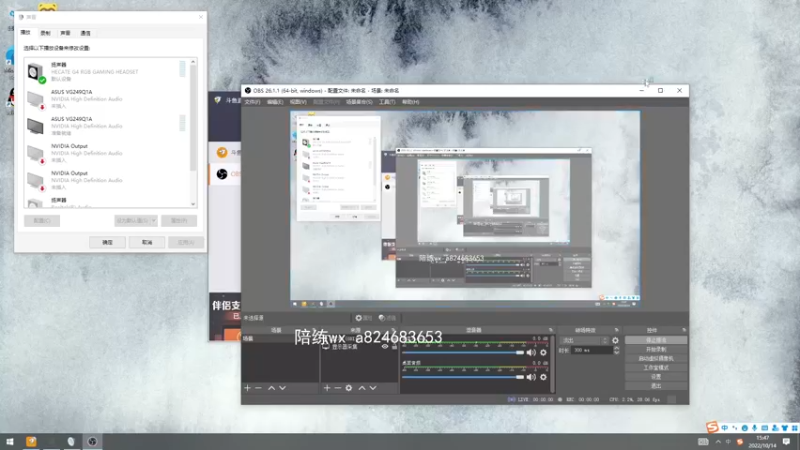Screen dimensions: 800x450
Task: Open the Sogou toolbox grid icon
Action: click(x=794, y=428)
